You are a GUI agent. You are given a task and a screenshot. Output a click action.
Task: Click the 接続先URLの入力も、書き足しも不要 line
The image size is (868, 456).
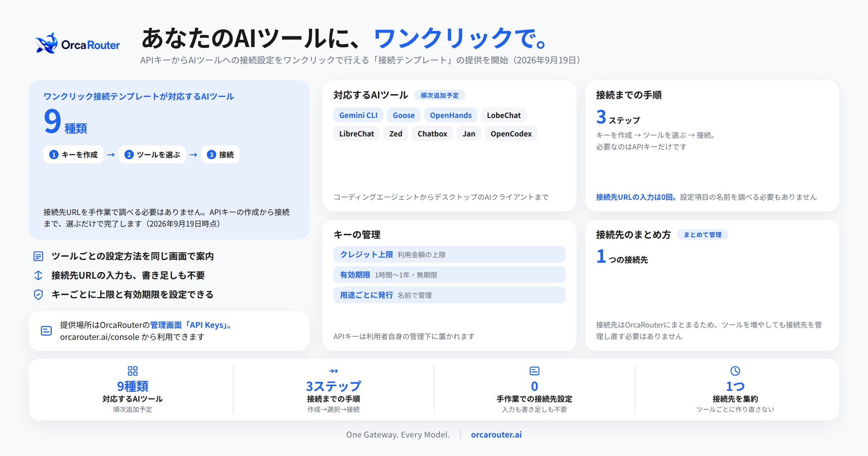tap(128, 275)
